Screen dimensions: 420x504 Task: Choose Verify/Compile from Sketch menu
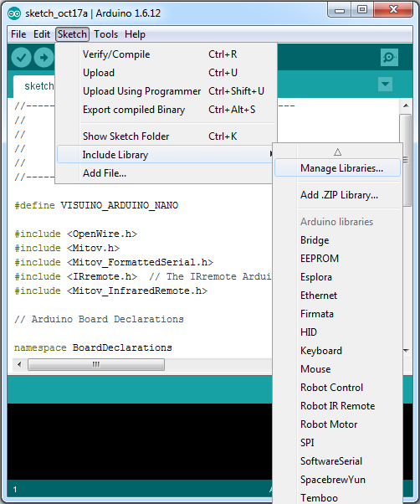[166, 54]
